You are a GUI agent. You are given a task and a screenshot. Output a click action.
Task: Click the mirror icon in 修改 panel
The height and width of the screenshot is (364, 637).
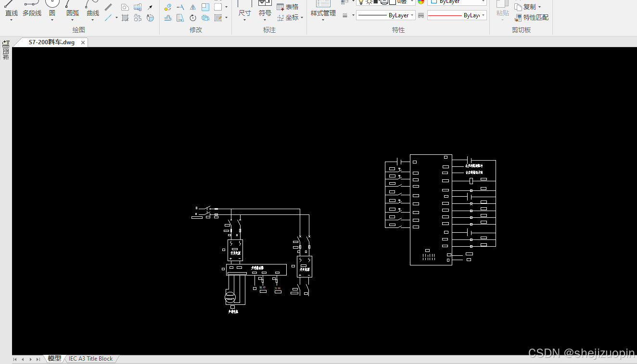tap(193, 7)
